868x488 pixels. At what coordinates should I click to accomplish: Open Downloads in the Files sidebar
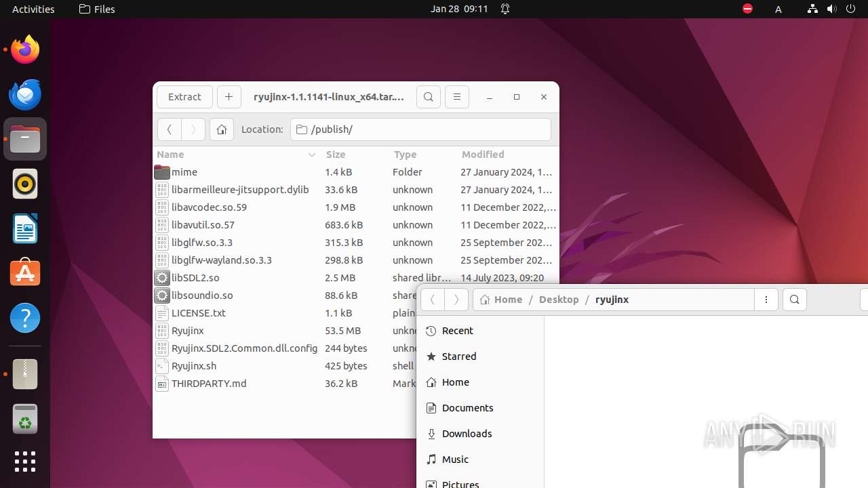click(480, 434)
